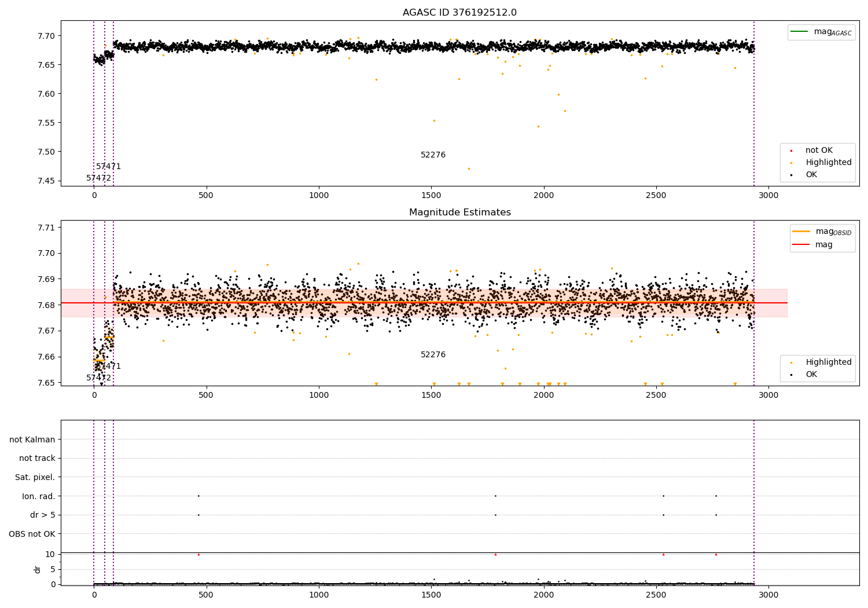Image resolution: width=868 pixels, height=608 pixels.
Task: Select 'OK' legend entry in top plot
Action: click(811, 175)
